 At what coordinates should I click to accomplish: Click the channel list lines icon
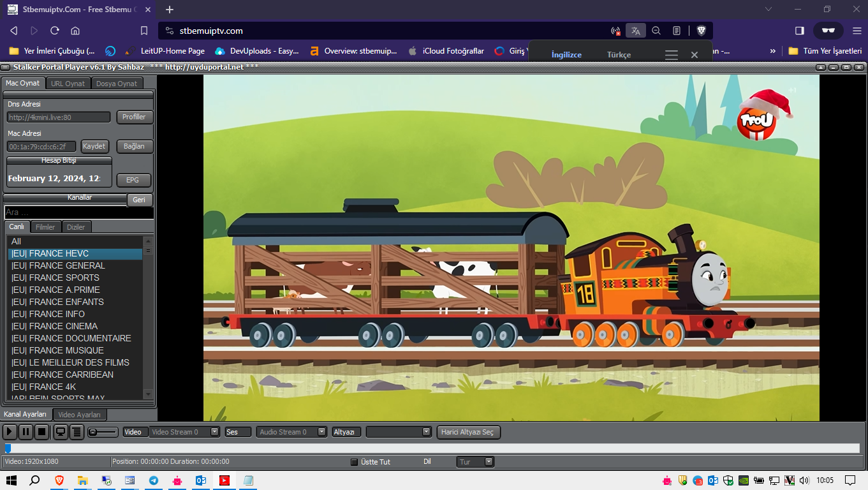click(77, 432)
